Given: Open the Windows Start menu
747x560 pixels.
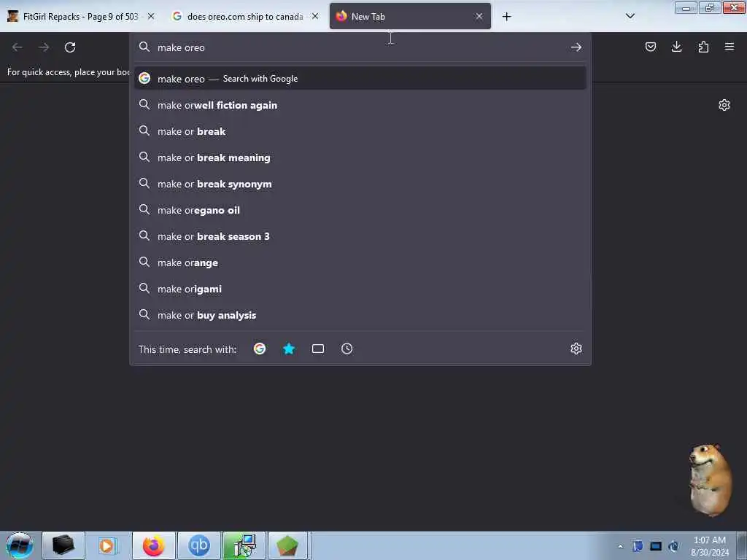Looking at the screenshot, I should pyautogui.click(x=19, y=545).
